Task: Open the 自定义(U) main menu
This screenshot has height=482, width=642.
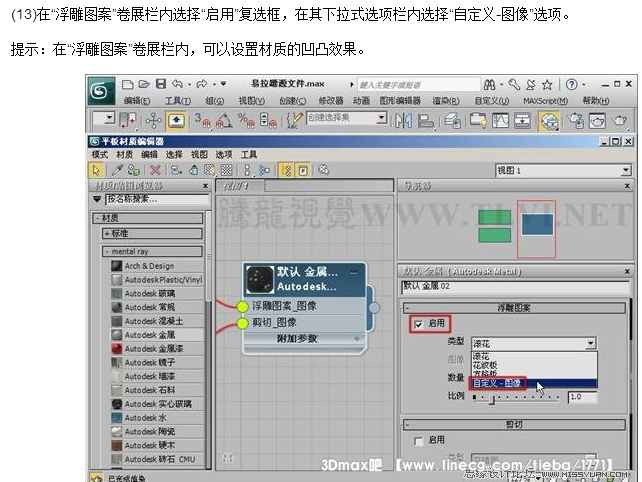Action: click(x=491, y=101)
